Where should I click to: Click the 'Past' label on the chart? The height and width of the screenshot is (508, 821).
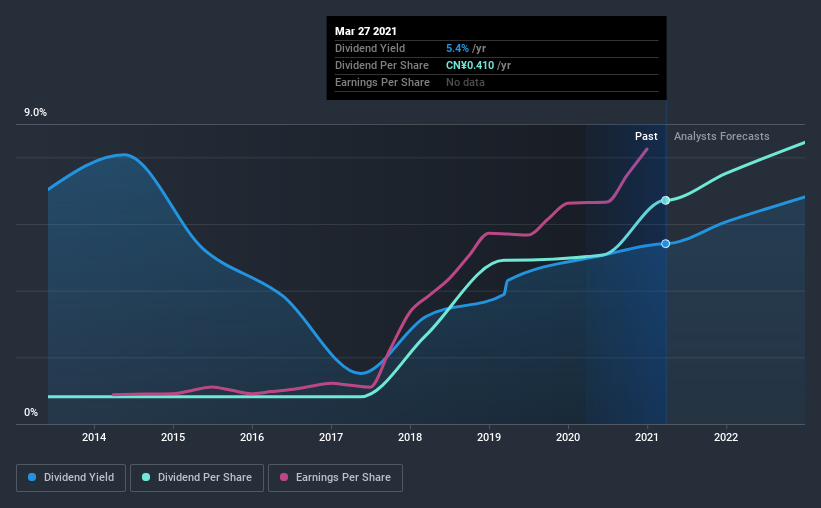click(x=646, y=136)
